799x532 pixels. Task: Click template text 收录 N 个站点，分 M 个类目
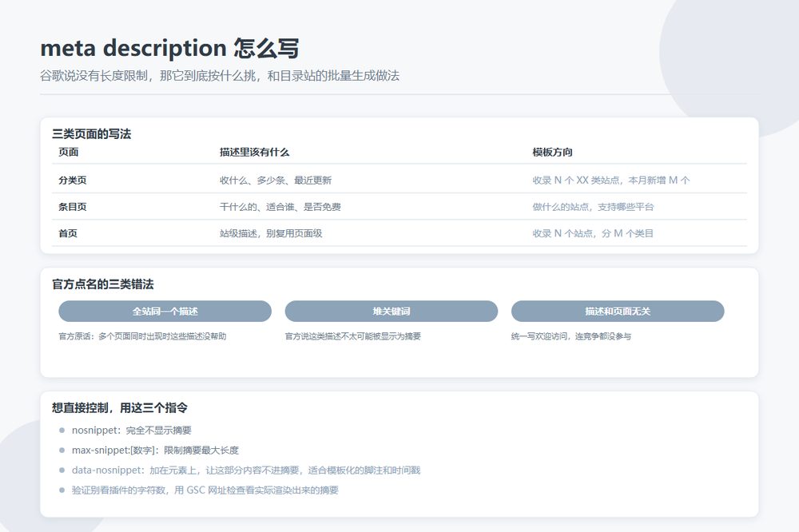593,233
